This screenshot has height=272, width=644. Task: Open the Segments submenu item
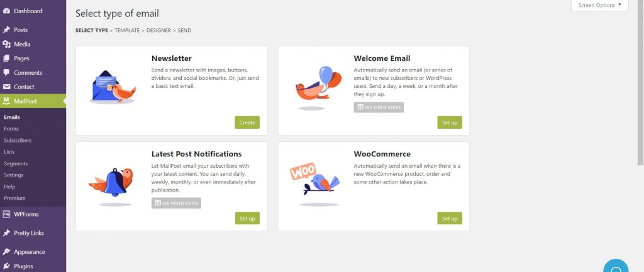point(16,163)
